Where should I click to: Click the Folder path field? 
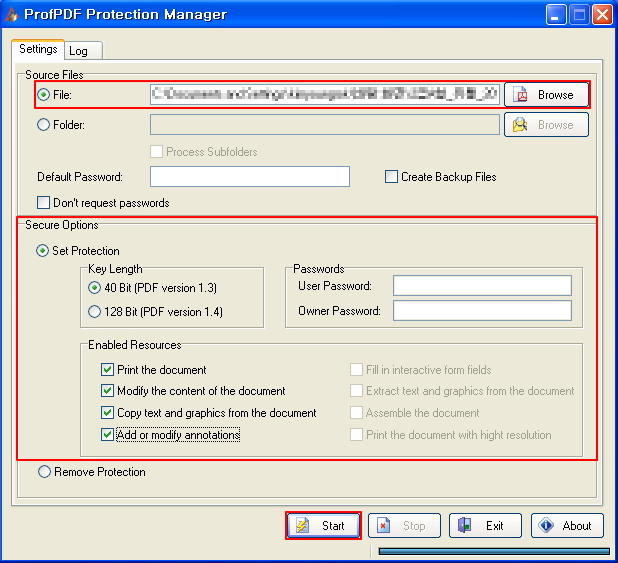click(x=325, y=125)
